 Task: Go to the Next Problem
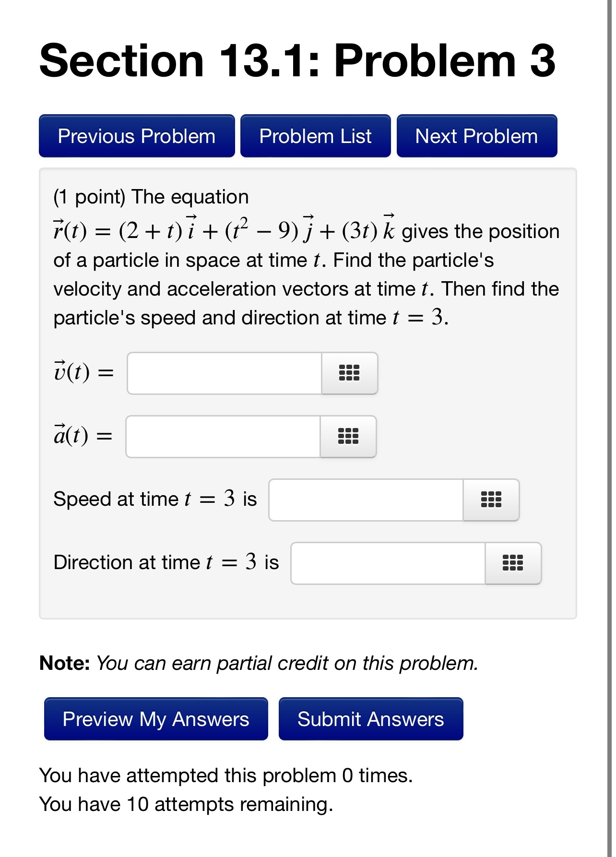pyautogui.click(x=476, y=136)
